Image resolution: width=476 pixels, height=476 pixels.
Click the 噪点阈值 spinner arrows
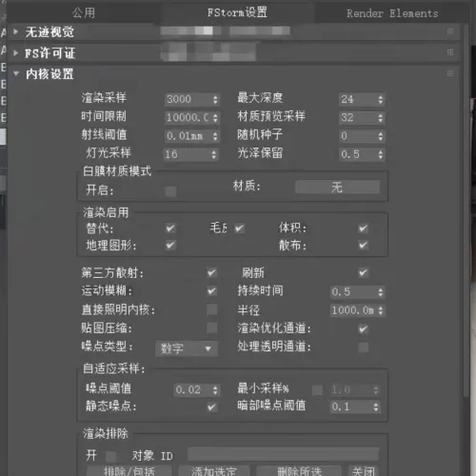pyautogui.click(x=215, y=389)
